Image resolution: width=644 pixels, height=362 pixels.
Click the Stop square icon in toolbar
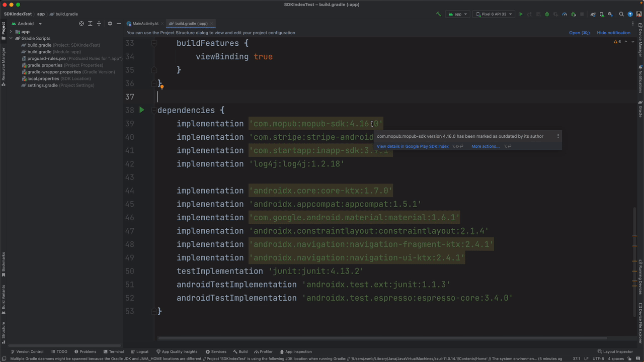click(582, 14)
